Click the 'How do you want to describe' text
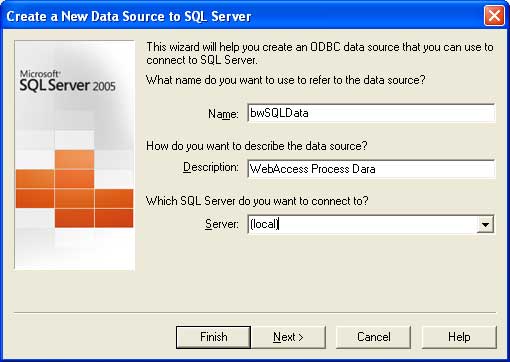Image resolution: width=510 pixels, height=362 pixels. [x=257, y=146]
